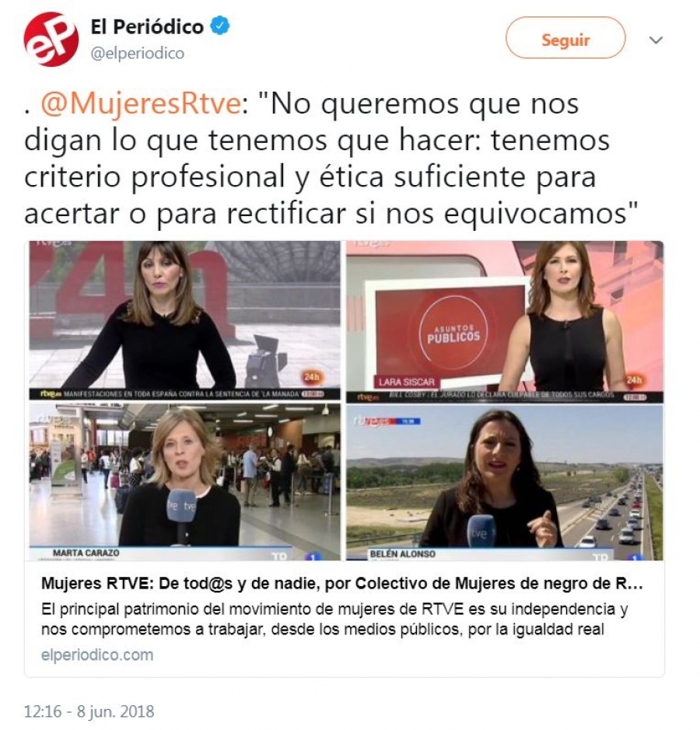Image resolution: width=700 pixels, height=730 pixels.
Task: Open the Marta Carazo reporter thumbnail
Action: (x=184, y=482)
